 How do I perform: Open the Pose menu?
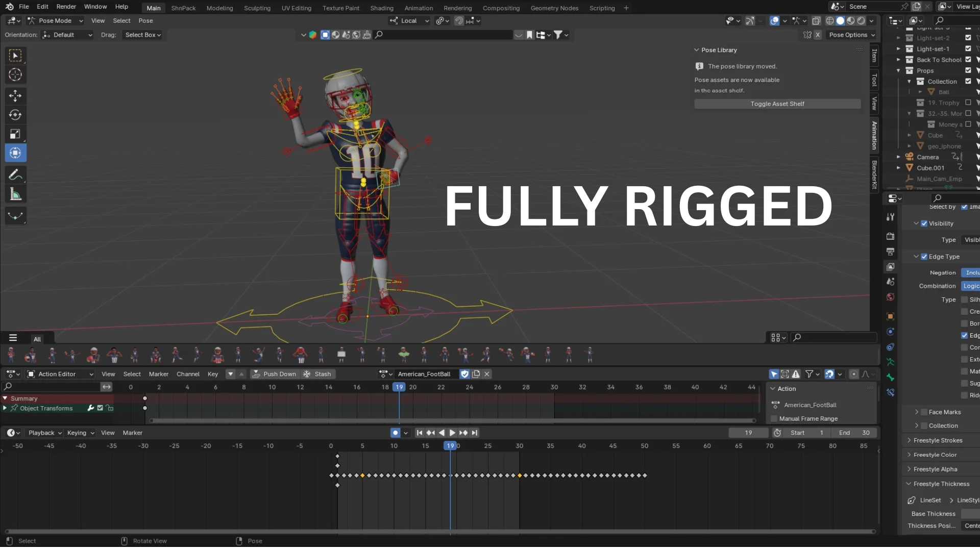click(x=146, y=20)
